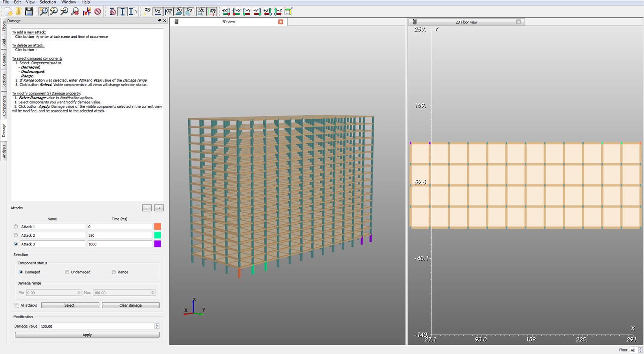Click the +Y view orientation icon
644x354 pixels.
tap(247, 12)
